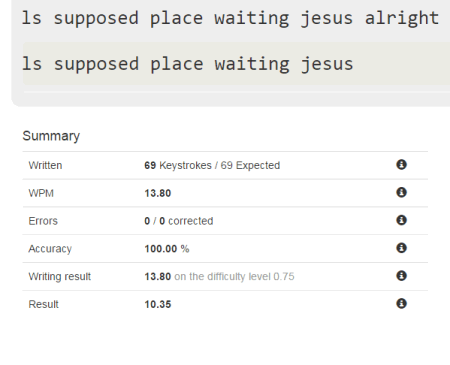The width and height of the screenshot is (450, 365).
Task: Click the Errors label
Action: pos(43,221)
